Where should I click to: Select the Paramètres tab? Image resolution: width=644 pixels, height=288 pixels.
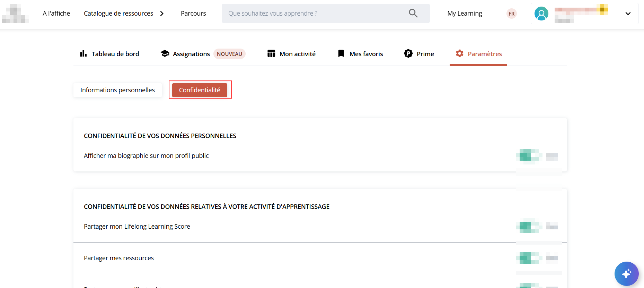pos(478,54)
